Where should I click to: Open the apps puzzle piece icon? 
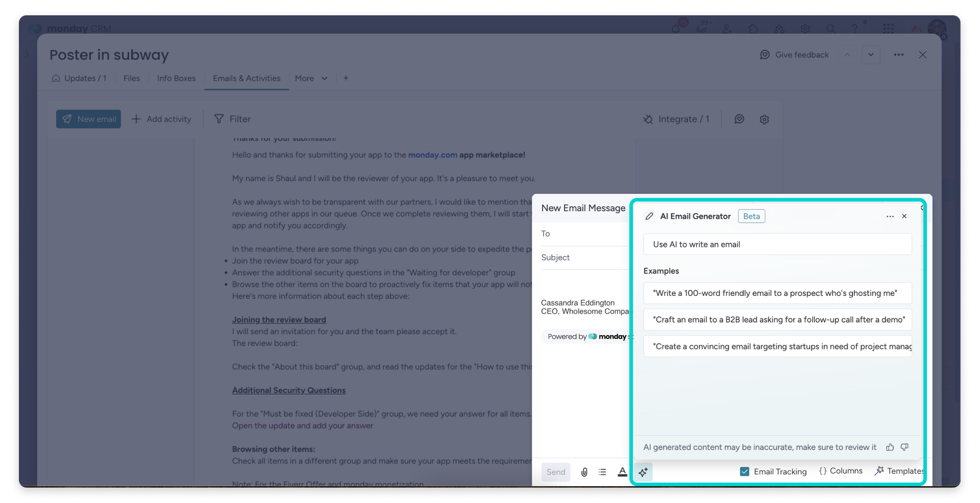click(x=753, y=29)
